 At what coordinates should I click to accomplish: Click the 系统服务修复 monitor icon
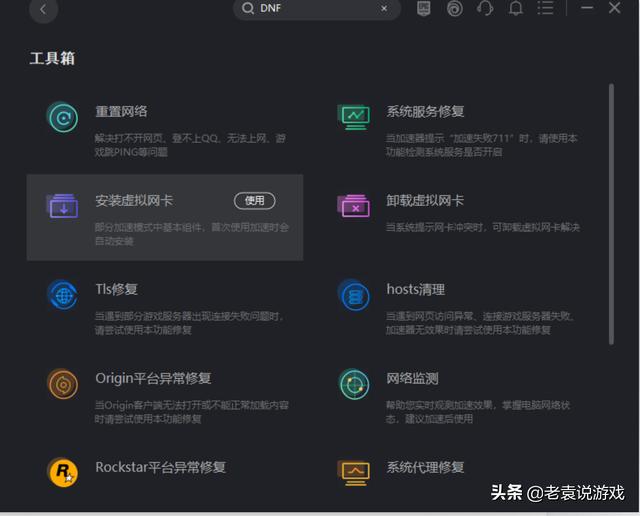(x=354, y=117)
